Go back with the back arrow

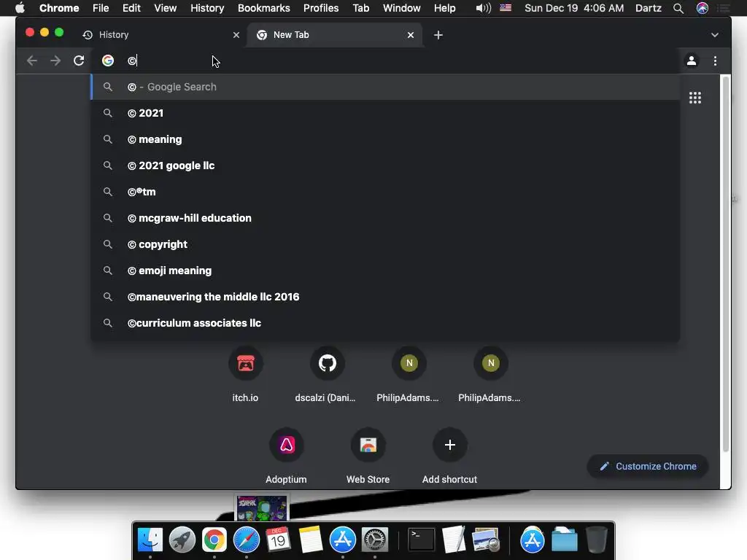pos(32,61)
